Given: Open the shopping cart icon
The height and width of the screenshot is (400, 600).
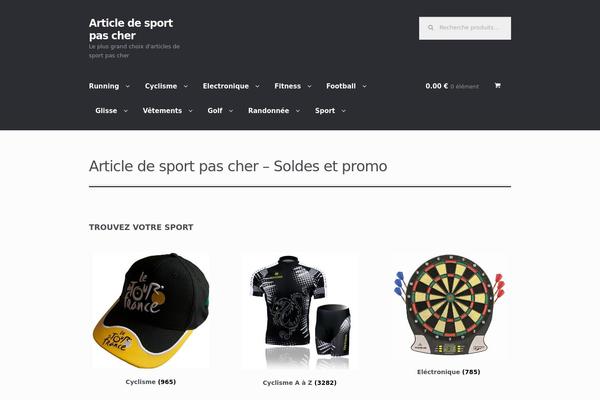Looking at the screenshot, I should coord(497,85).
